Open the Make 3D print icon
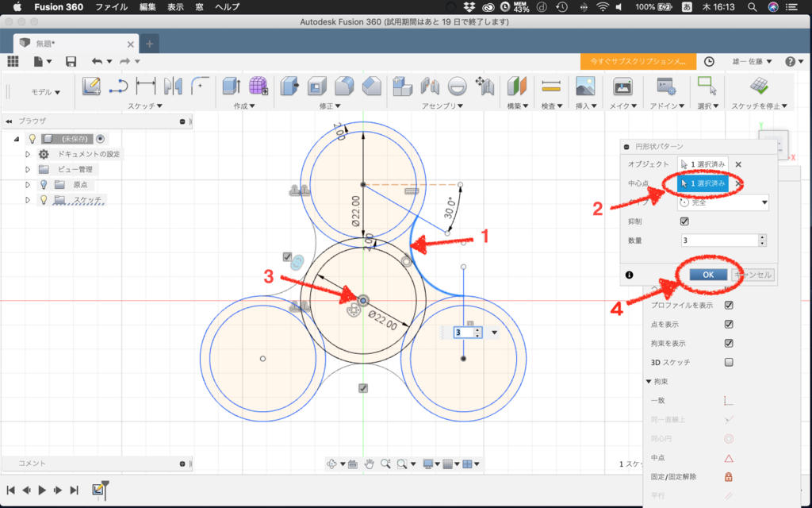The width and height of the screenshot is (812, 508). tap(622, 86)
